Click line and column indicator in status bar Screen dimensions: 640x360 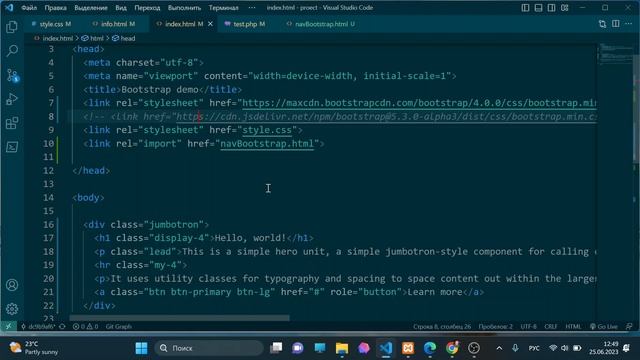[x=442, y=327]
